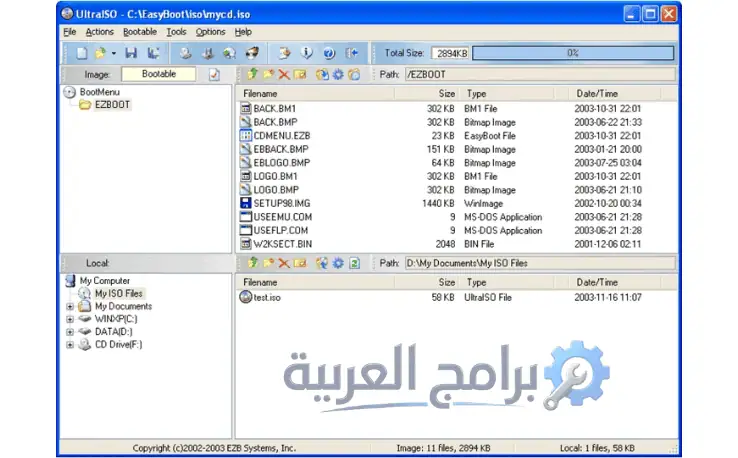Click the Bootable image type field

pos(159,74)
